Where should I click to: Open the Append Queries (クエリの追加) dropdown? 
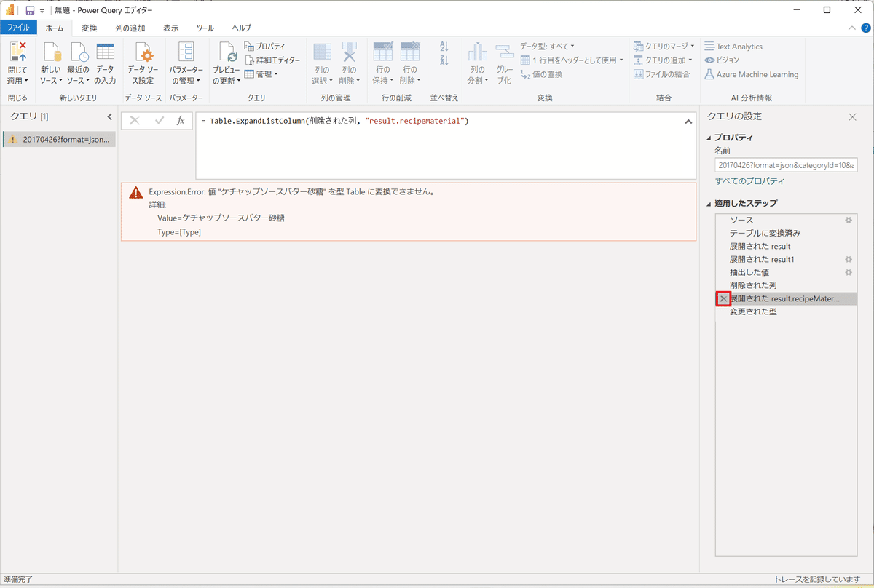pos(664,60)
